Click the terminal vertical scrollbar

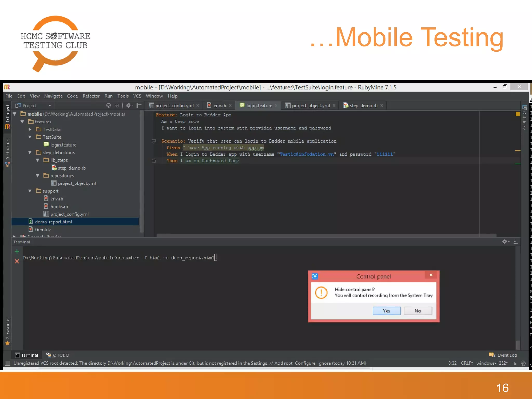pos(518,345)
